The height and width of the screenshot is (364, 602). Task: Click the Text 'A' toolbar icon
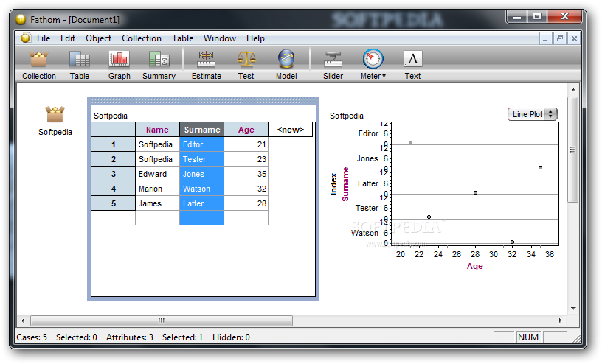[412, 59]
